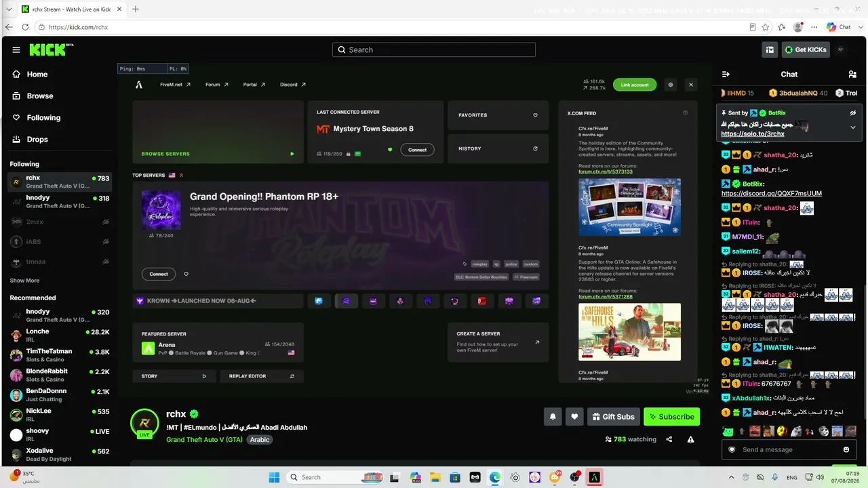Image resolution: width=868 pixels, height=488 pixels.
Task: Open the solo.to/3rchx pinned link
Action: click(753, 134)
